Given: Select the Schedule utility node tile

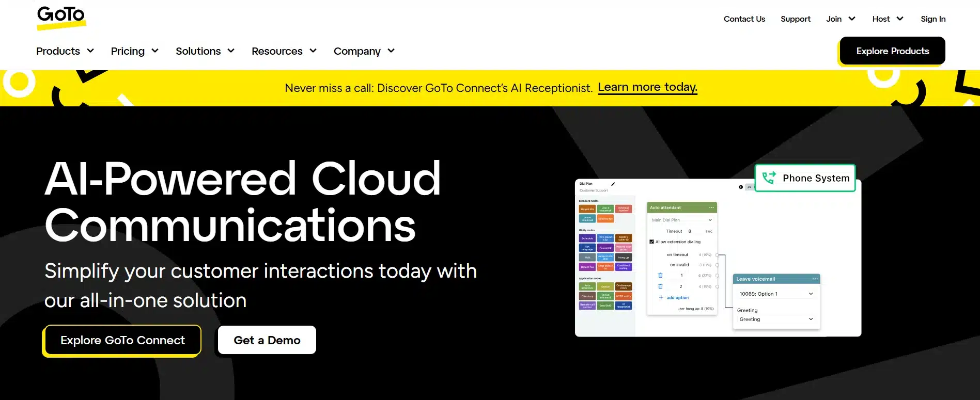Looking at the screenshot, I should [x=587, y=238].
